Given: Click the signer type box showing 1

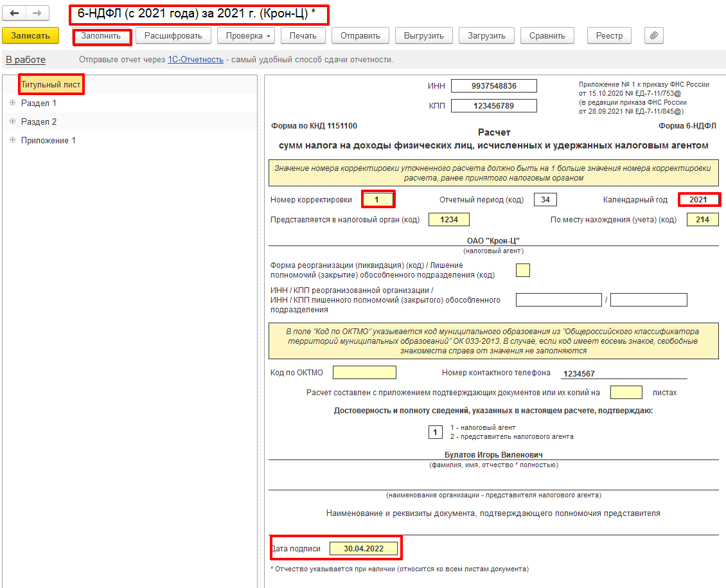Looking at the screenshot, I should click(x=435, y=432).
